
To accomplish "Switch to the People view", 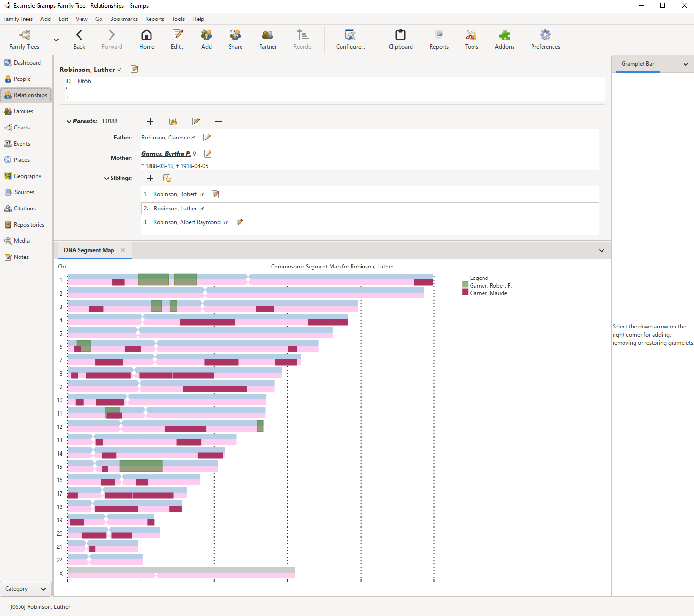I will point(26,79).
